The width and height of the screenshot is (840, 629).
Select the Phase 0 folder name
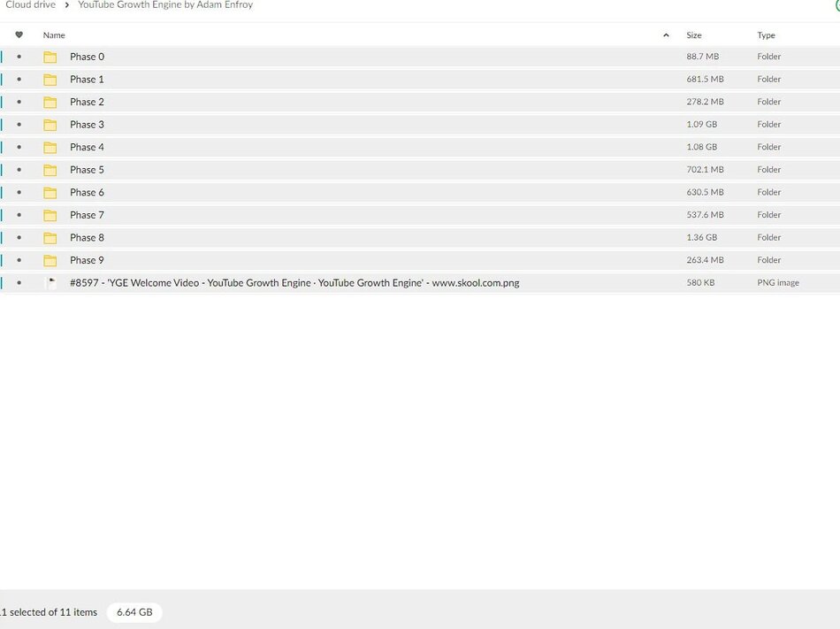click(87, 57)
